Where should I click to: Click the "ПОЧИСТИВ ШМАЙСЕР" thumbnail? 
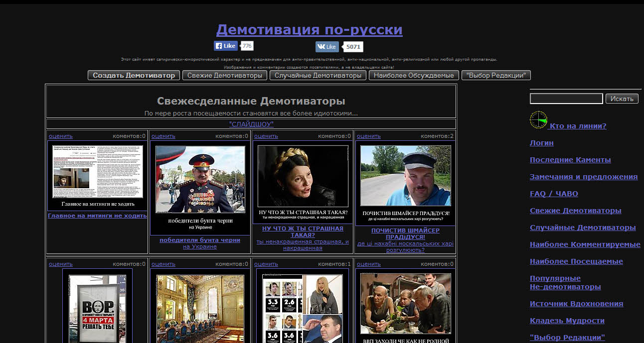tap(405, 183)
